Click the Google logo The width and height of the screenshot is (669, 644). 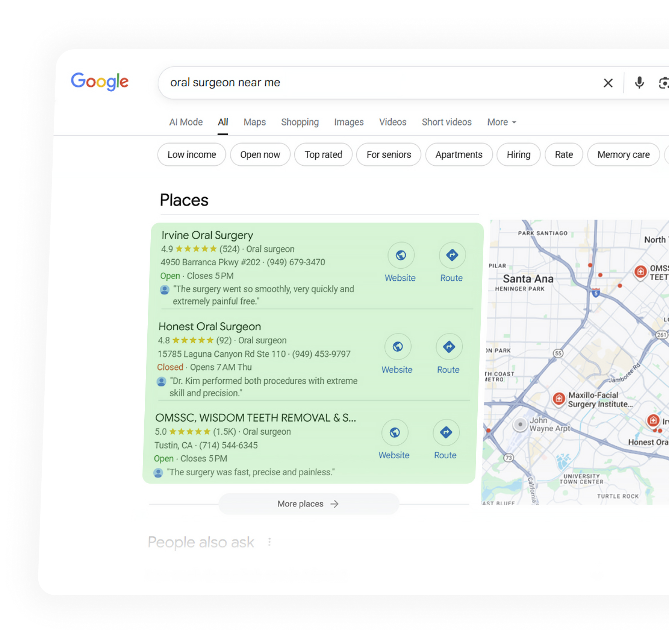point(100,82)
